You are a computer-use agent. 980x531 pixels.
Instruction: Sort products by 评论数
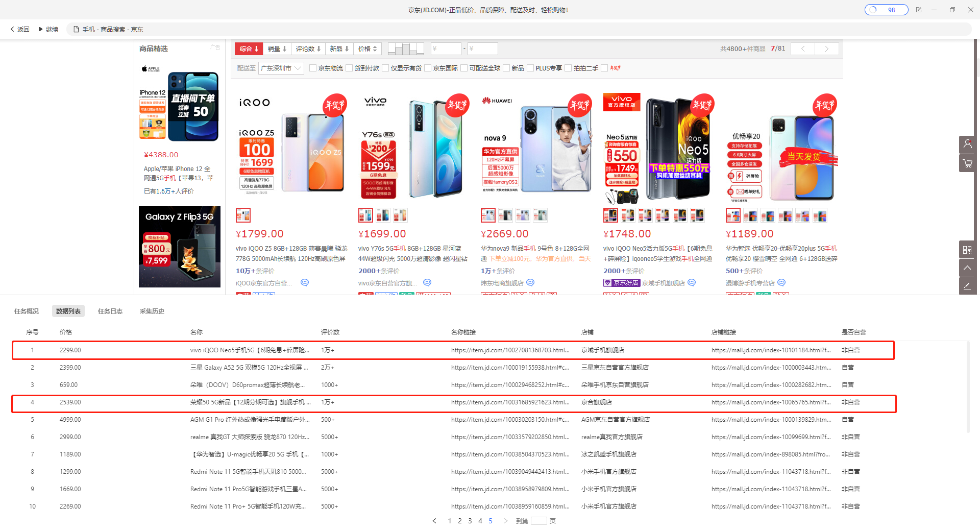308,49
